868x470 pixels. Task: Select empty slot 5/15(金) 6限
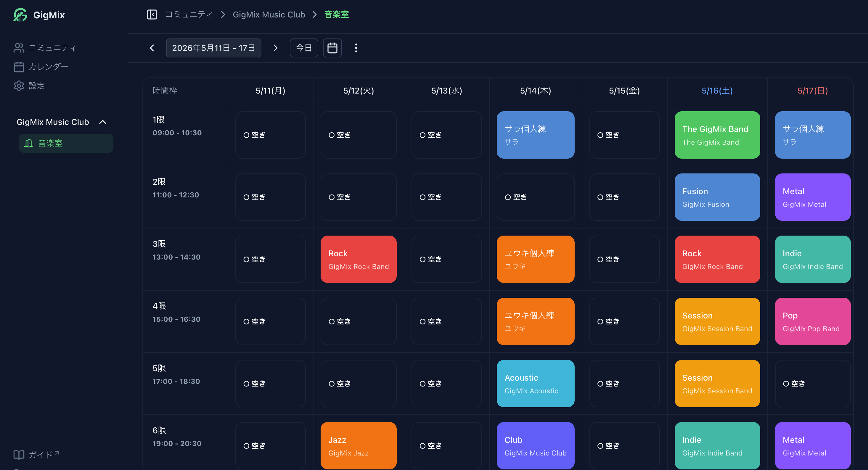(624, 446)
